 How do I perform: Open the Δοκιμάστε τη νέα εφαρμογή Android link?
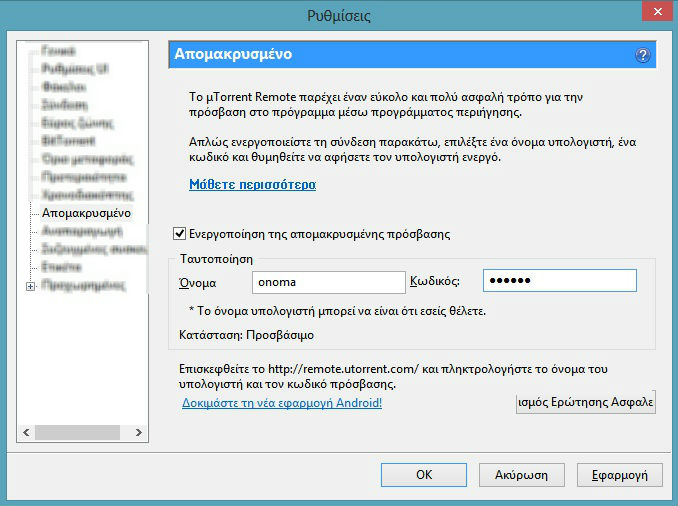coord(282,403)
